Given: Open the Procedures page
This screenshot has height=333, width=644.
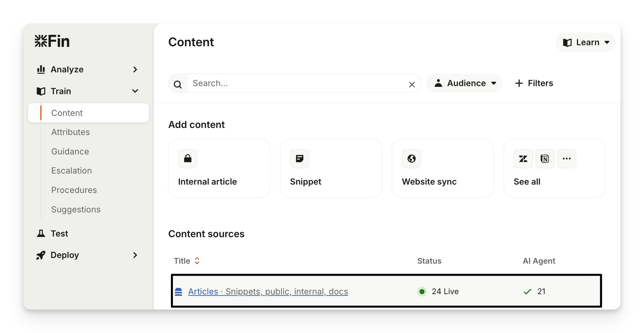Looking at the screenshot, I should [x=74, y=190].
